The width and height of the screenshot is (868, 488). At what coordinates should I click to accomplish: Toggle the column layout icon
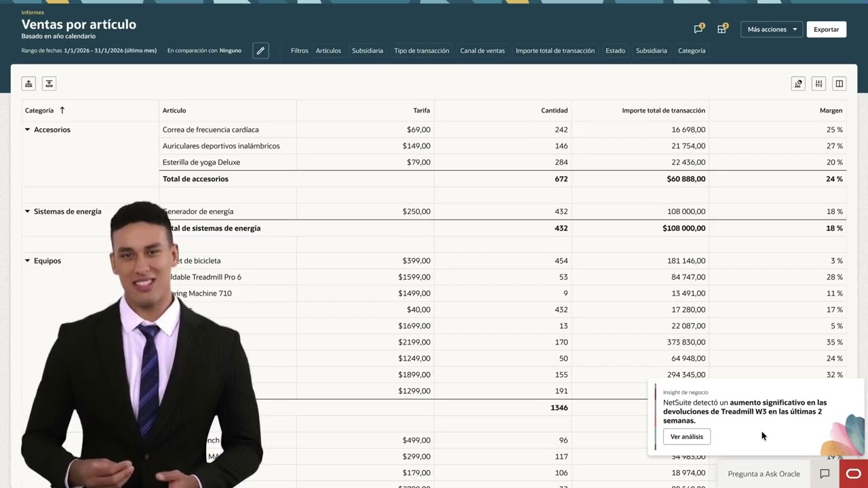840,83
